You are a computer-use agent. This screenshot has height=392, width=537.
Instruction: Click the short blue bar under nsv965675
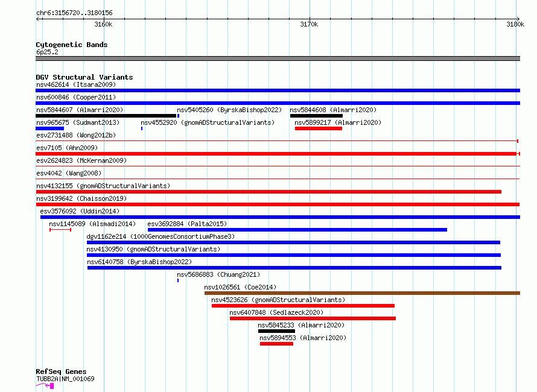point(49,128)
